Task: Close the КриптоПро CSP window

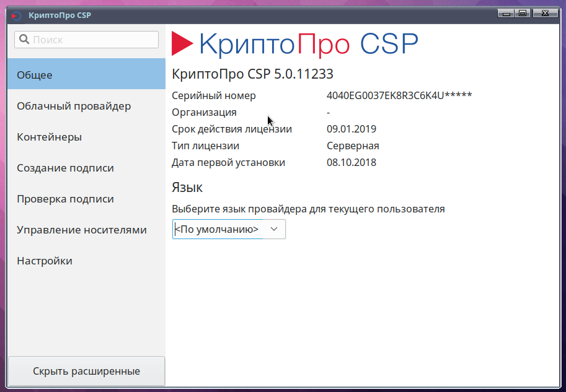Action: click(545, 13)
